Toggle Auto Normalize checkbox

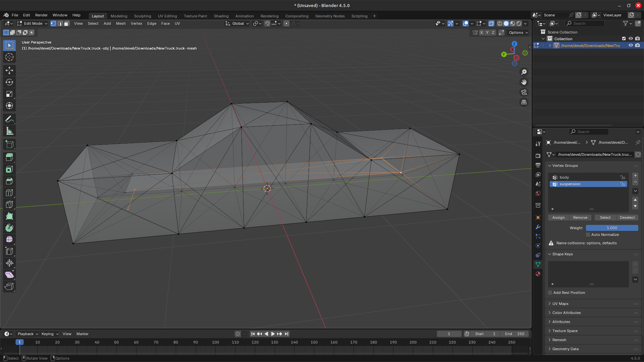coord(588,235)
